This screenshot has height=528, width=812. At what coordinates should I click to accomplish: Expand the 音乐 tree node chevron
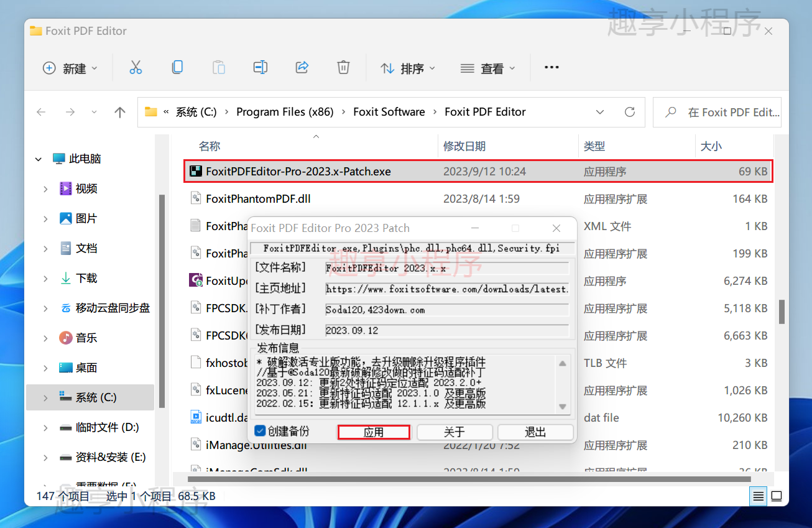(x=45, y=338)
